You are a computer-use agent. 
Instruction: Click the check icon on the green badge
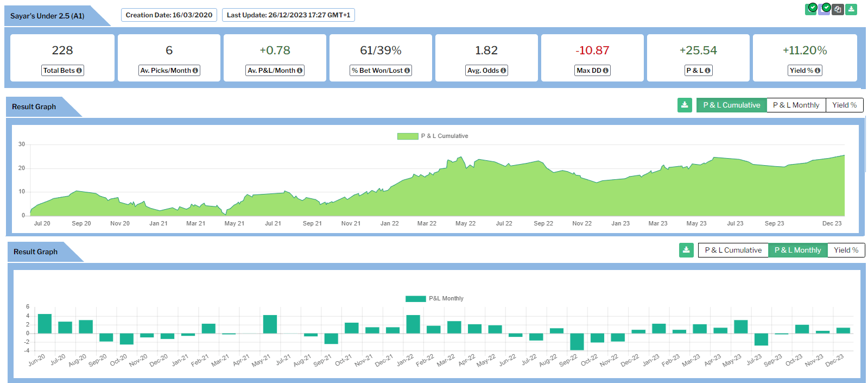[x=812, y=8]
